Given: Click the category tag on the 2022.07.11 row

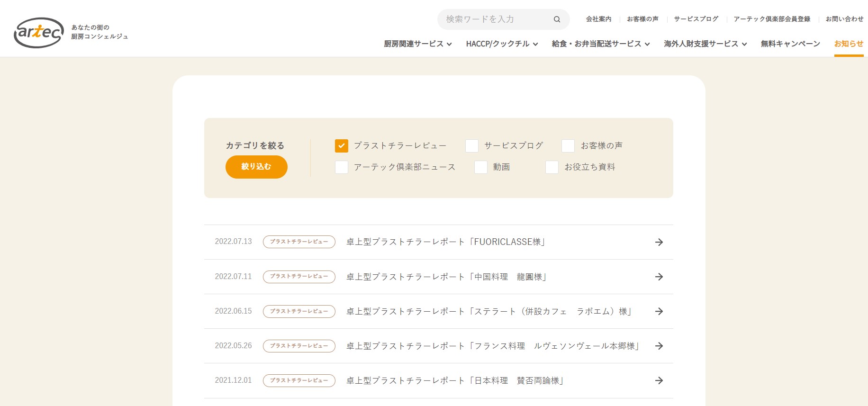Looking at the screenshot, I should tap(299, 276).
